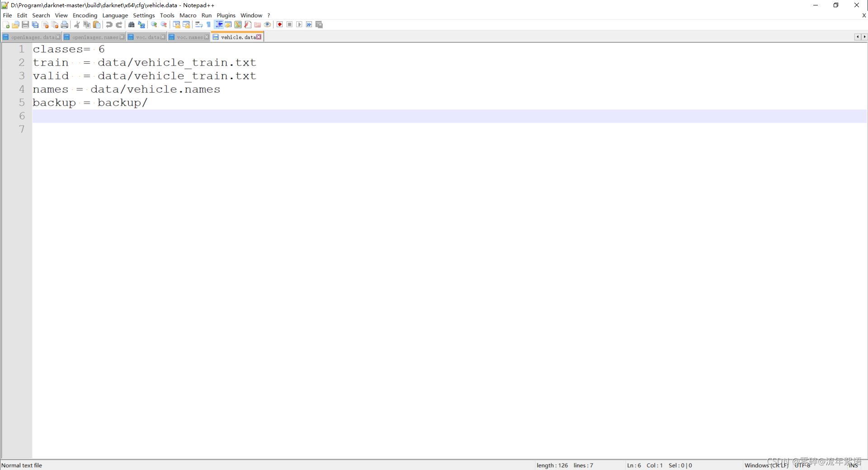The image size is (868, 470).
Task: Toggle the show all characters pilcrow icon
Action: coord(208,24)
